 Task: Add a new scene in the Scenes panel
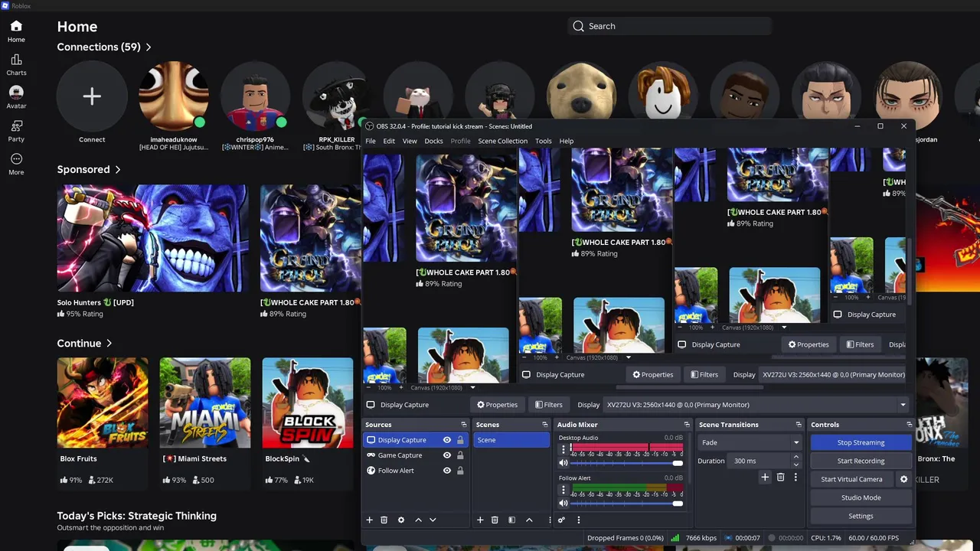point(480,520)
